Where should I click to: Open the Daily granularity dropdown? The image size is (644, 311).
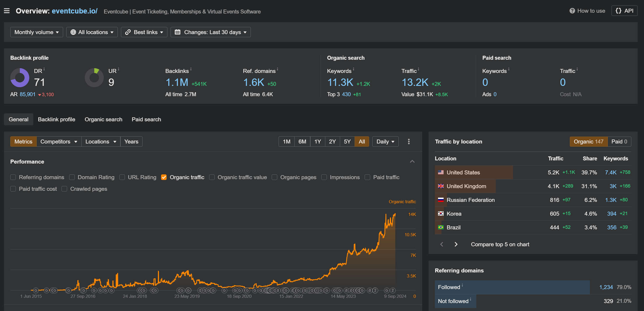(385, 142)
